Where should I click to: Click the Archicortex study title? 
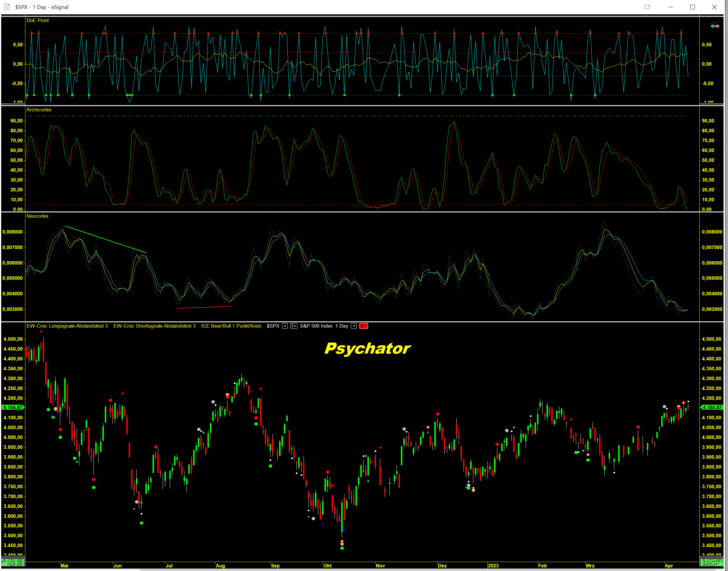(x=39, y=110)
